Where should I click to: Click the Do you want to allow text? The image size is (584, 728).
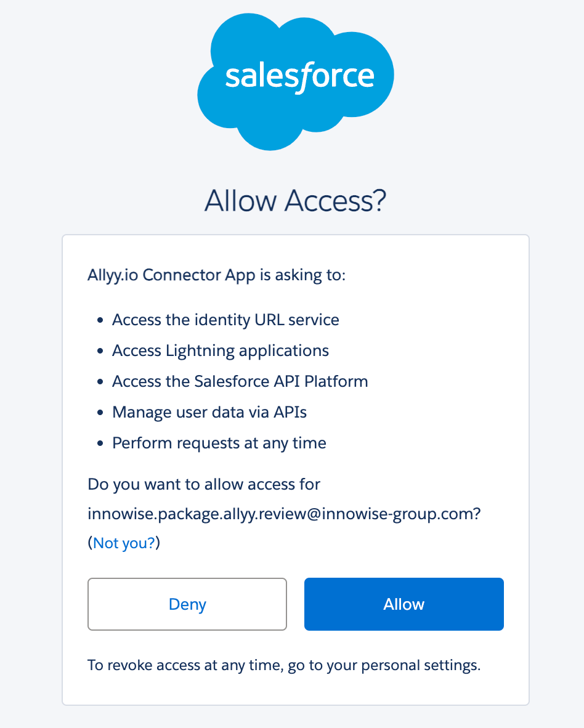tap(203, 484)
